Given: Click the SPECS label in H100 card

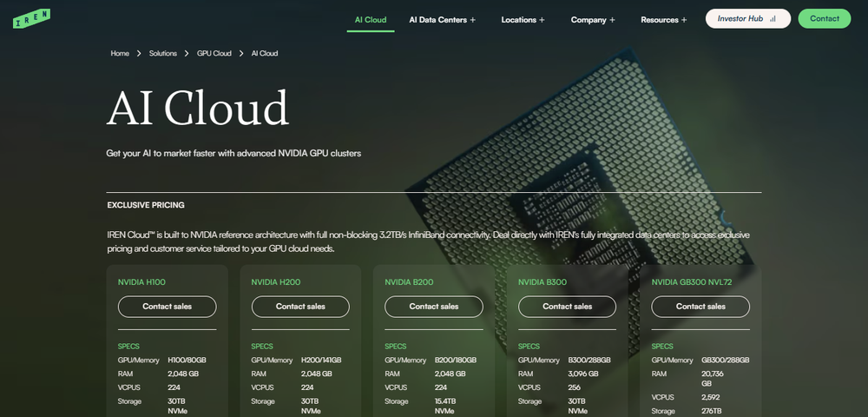Looking at the screenshot, I should pos(128,346).
